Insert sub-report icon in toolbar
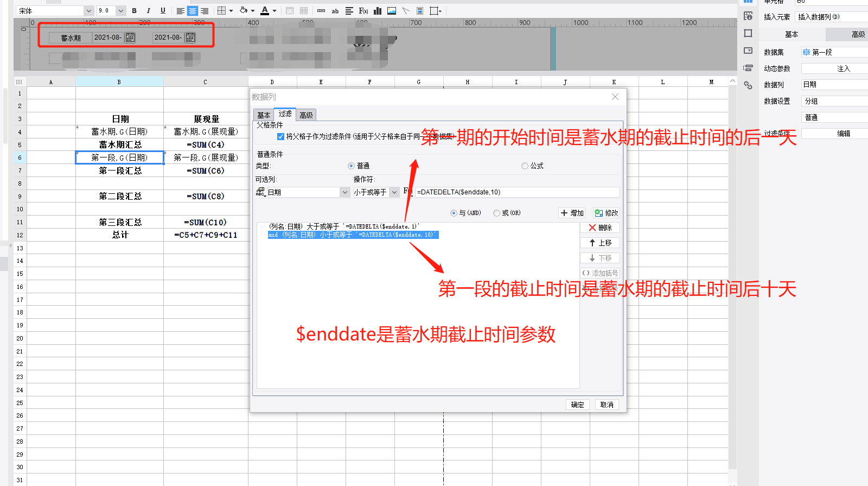868x486 pixels. point(420,11)
